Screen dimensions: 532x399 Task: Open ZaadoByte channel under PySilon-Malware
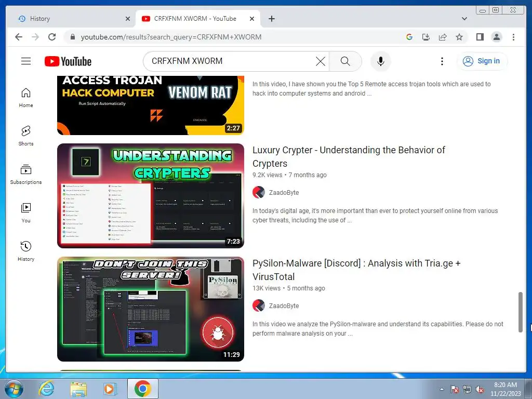pyautogui.click(x=284, y=306)
